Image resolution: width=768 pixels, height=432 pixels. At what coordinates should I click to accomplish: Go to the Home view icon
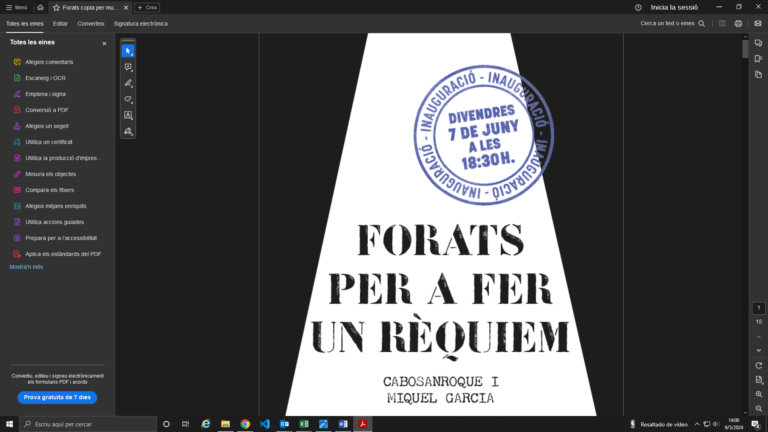coord(40,7)
